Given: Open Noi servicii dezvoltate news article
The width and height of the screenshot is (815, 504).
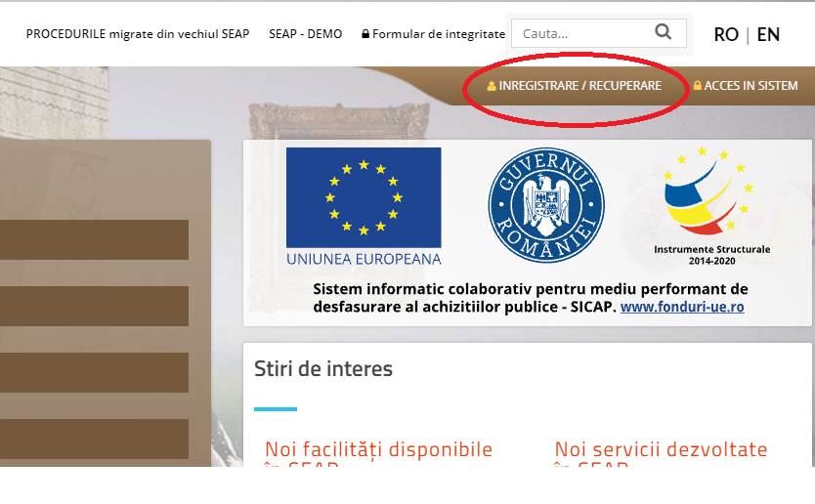Looking at the screenshot, I should pos(662,453).
